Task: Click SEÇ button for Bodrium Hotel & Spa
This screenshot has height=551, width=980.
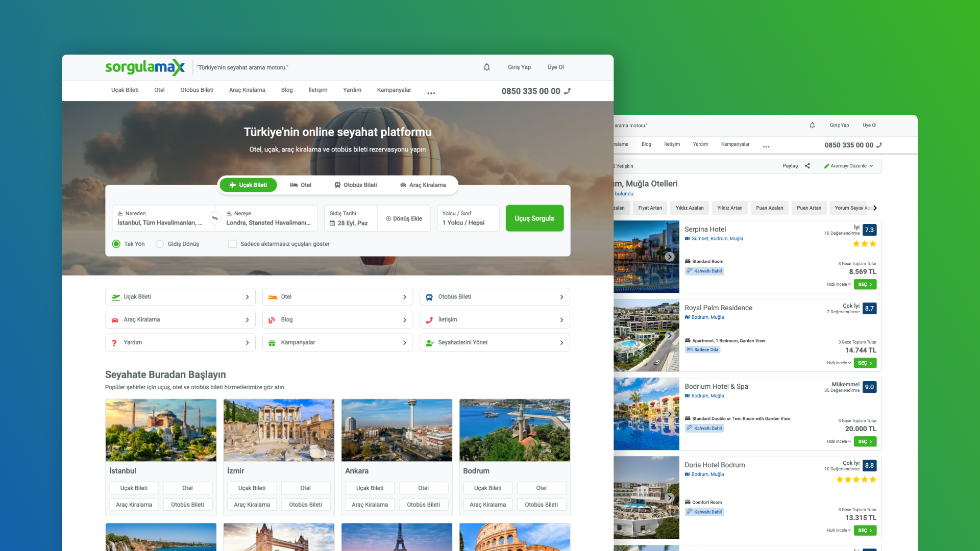Action: tap(865, 442)
